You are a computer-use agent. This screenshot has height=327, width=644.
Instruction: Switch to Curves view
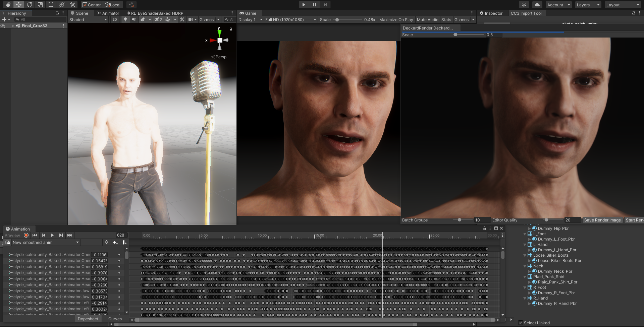coord(115,319)
